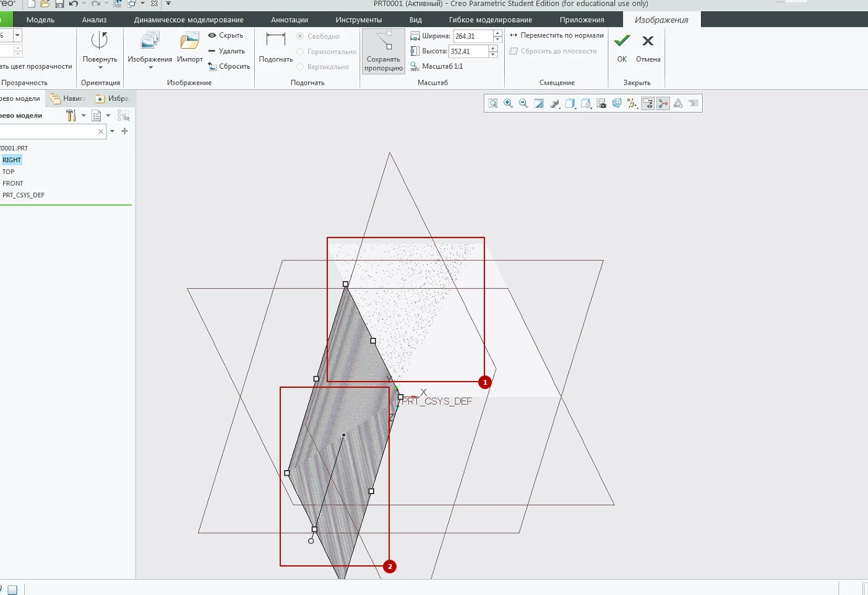Open the model tree settings dropdown

coord(84,116)
